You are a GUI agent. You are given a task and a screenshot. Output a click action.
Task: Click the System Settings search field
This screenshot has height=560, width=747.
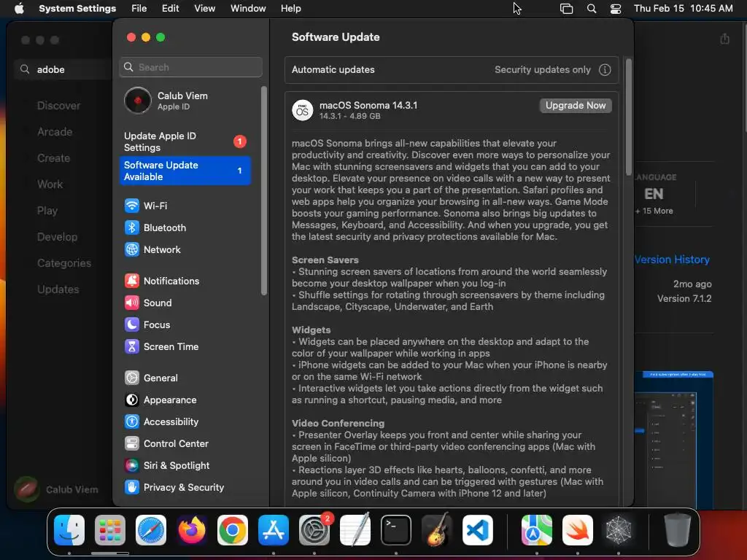(x=190, y=67)
